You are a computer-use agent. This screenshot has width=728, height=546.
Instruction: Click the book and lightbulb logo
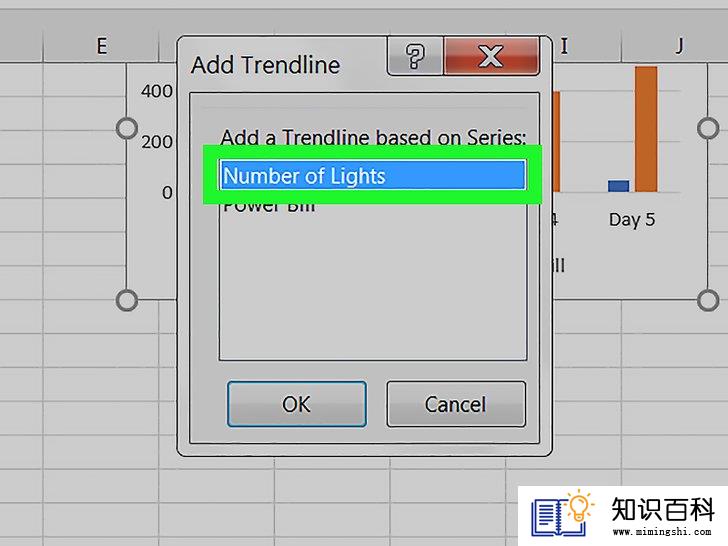point(562,514)
